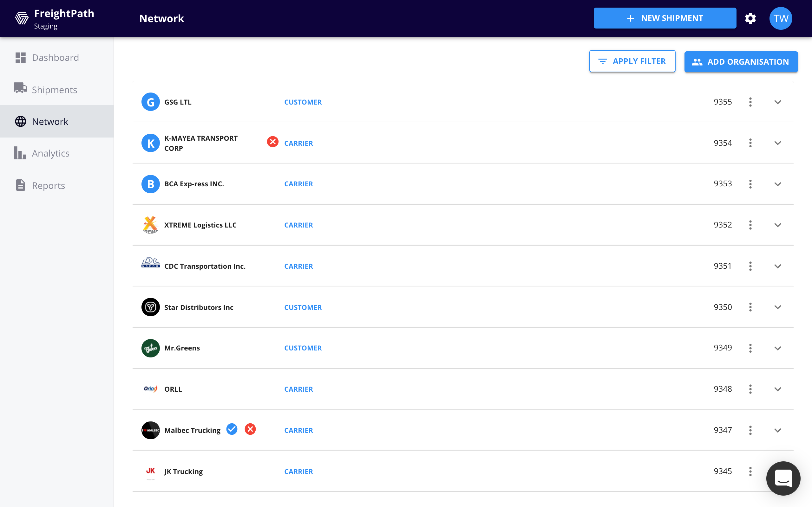Open the chat support bubble icon
The height and width of the screenshot is (507, 812).
pos(783,478)
